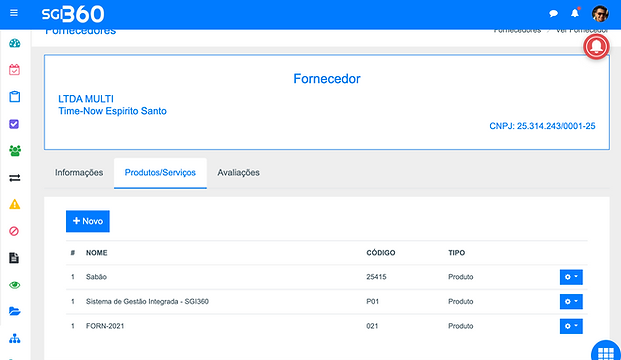Image resolution: width=621 pixels, height=360 pixels.
Task: Open the hamburger menu
Action: point(14,13)
